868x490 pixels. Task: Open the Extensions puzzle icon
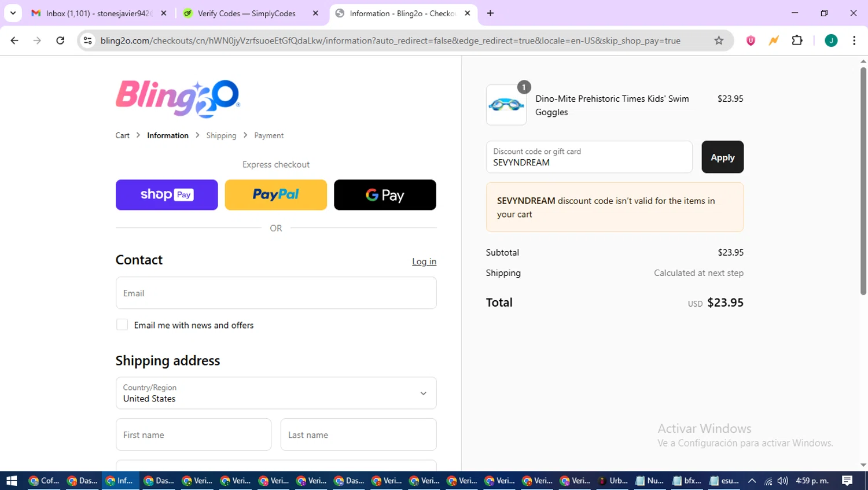point(797,40)
